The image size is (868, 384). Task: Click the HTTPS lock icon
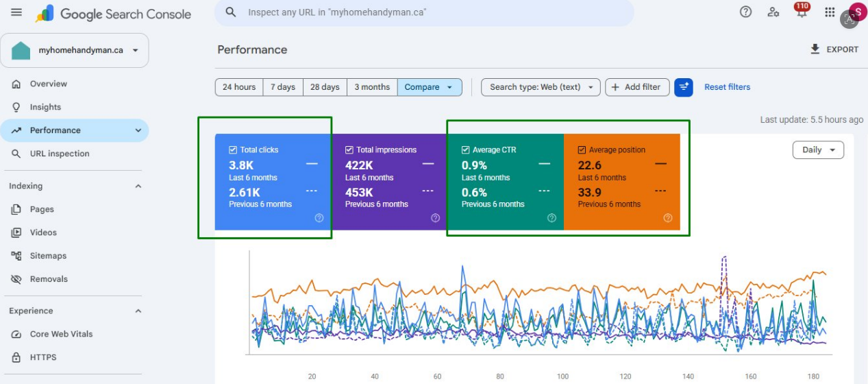click(16, 357)
